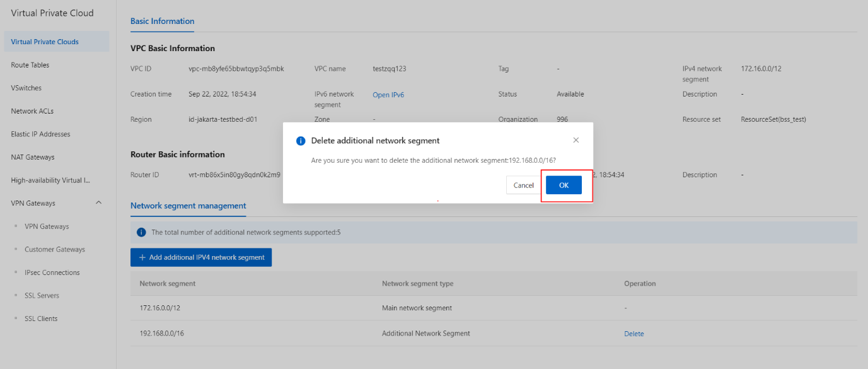This screenshot has height=369, width=868.
Task: Collapse the VPN Gateways group chevron
Action: pyautogui.click(x=98, y=202)
